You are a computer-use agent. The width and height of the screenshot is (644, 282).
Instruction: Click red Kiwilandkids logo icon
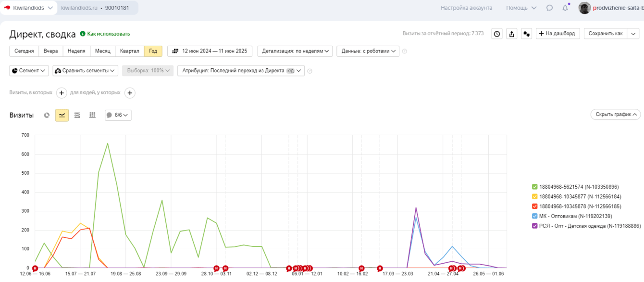point(7,8)
